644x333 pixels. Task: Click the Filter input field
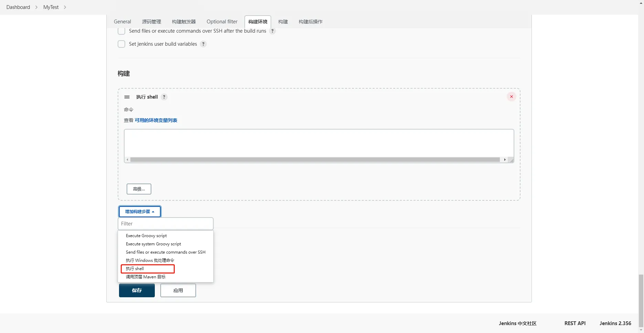(165, 224)
